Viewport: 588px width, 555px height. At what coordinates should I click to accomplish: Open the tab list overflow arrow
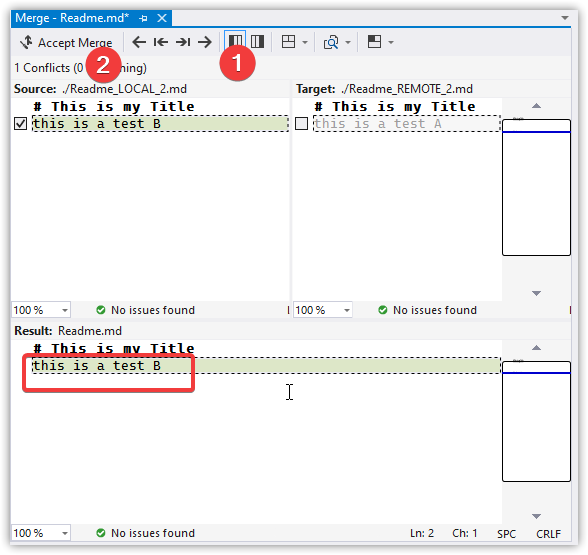point(565,18)
